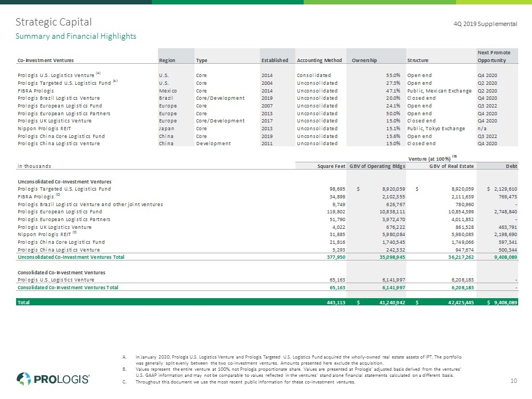Viewport: 532px width, 399px height.
Task: Click the GBV of Operating Bldgs header
Action: [377, 166]
